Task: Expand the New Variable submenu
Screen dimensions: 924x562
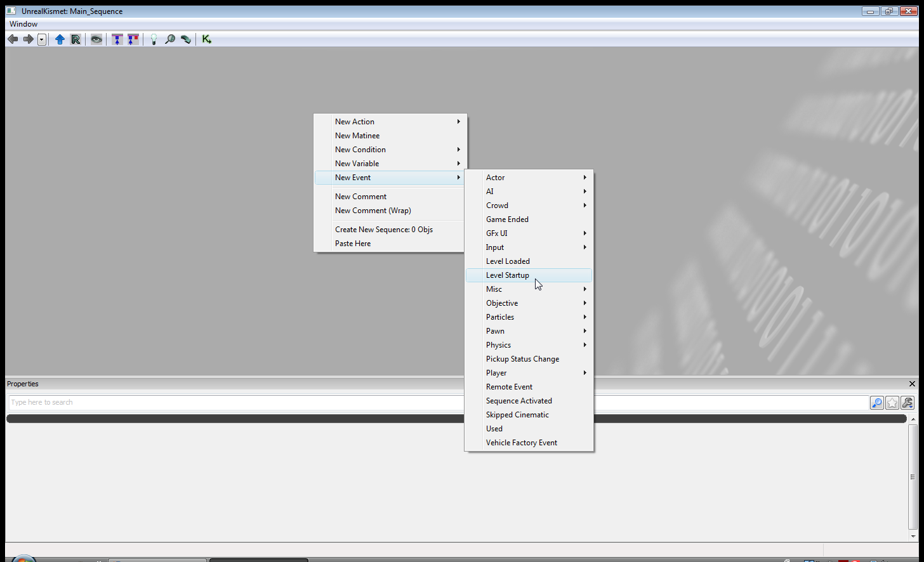Action: click(x=391, y=164)
